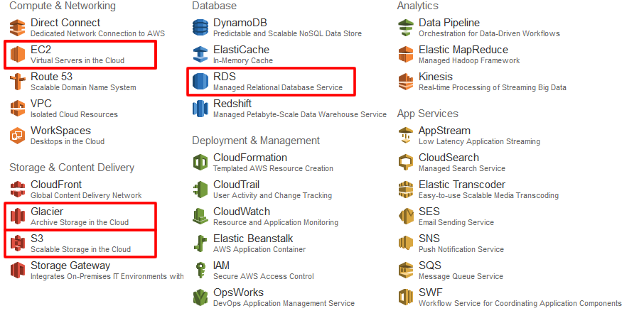Viewport: 644px width, 328px height.
Task: Open the RDS service link
Action: [x=225, y=77]
